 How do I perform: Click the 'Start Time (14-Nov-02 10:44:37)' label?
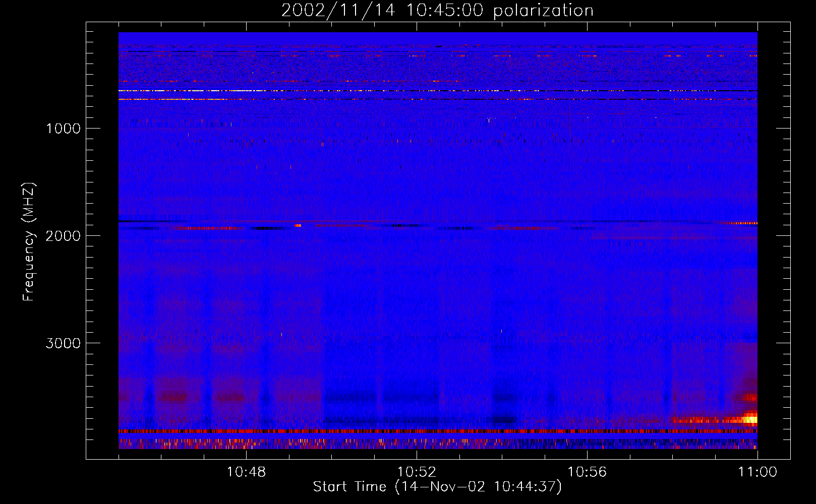click(437, 487)
